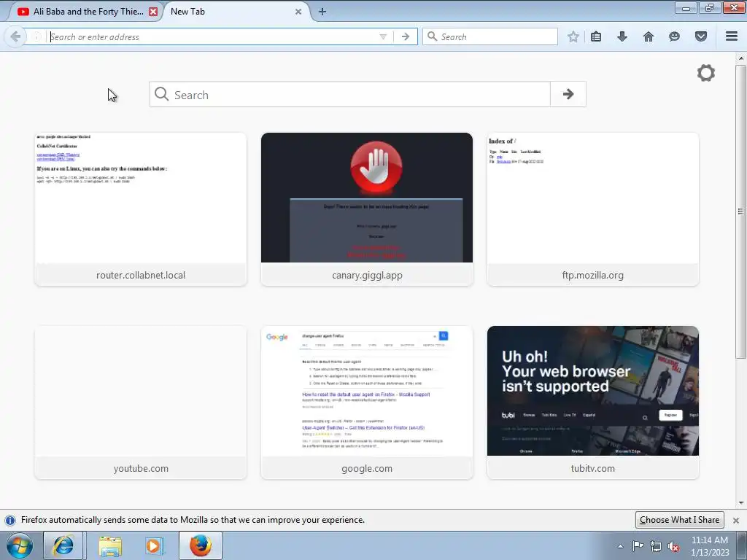747x560 pixels.
Task: Click the YouTube favicon on first tab
Action: tap(23, 12)
